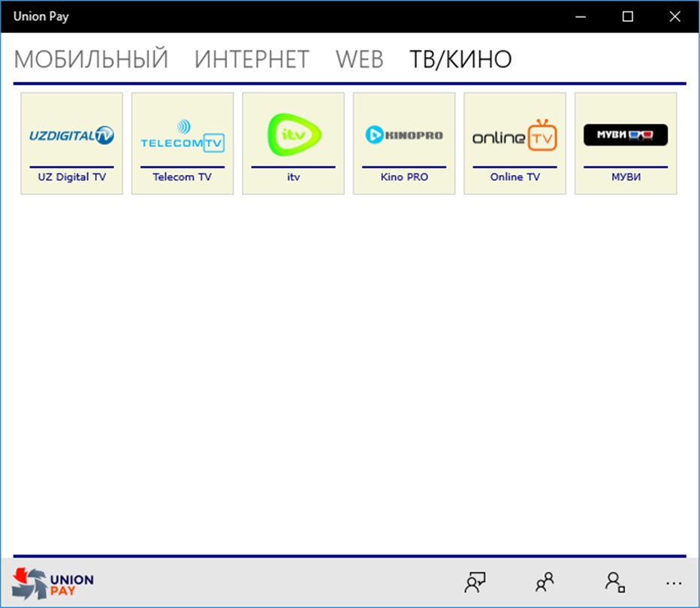This screenshot has height=608, width=700.
Task: Click the 'Telecom TV' caption
Action: pyautogui.click(x=183, y=177)
